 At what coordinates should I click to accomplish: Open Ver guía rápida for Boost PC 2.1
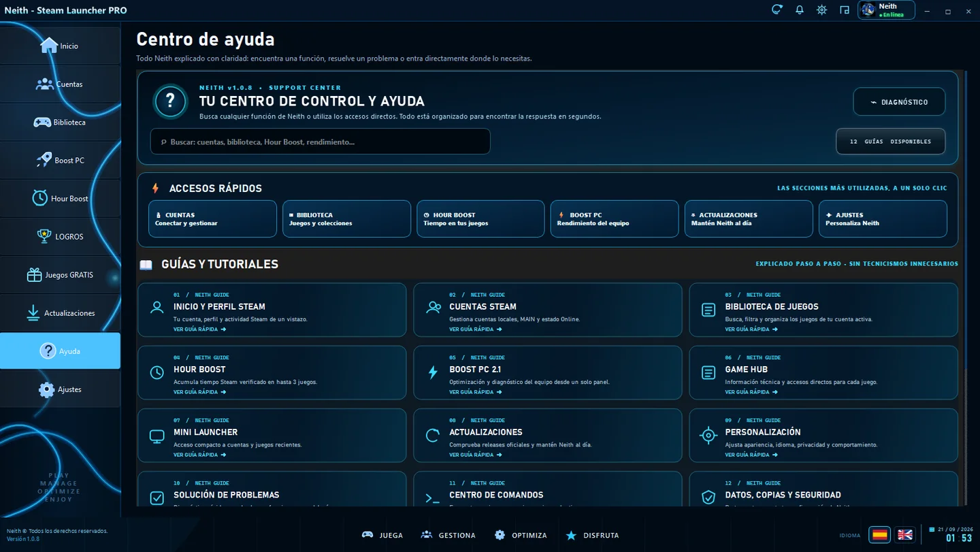tap(475, 392)
